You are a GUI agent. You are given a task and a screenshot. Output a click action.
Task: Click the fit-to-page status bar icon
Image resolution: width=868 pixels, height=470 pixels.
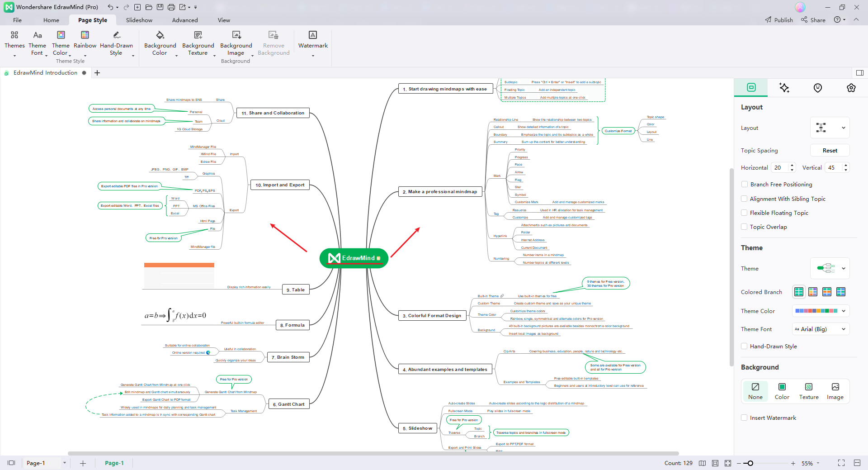715,463
